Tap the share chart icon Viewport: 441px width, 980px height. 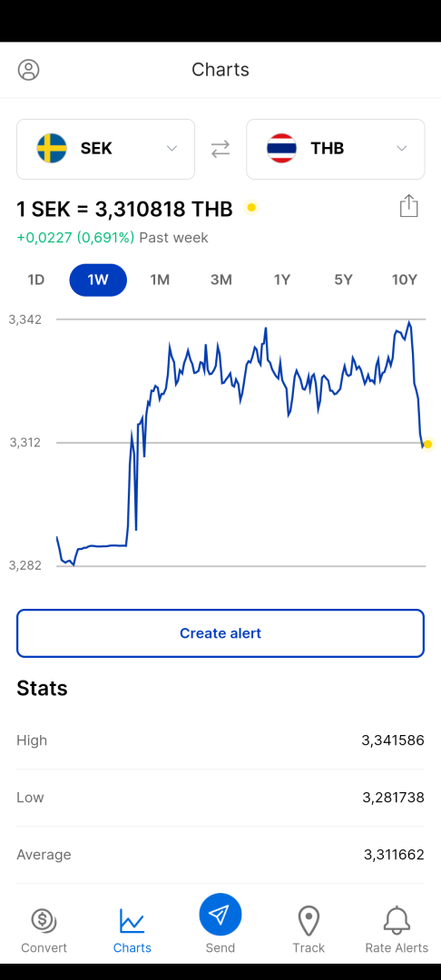[x=408, y=206]
